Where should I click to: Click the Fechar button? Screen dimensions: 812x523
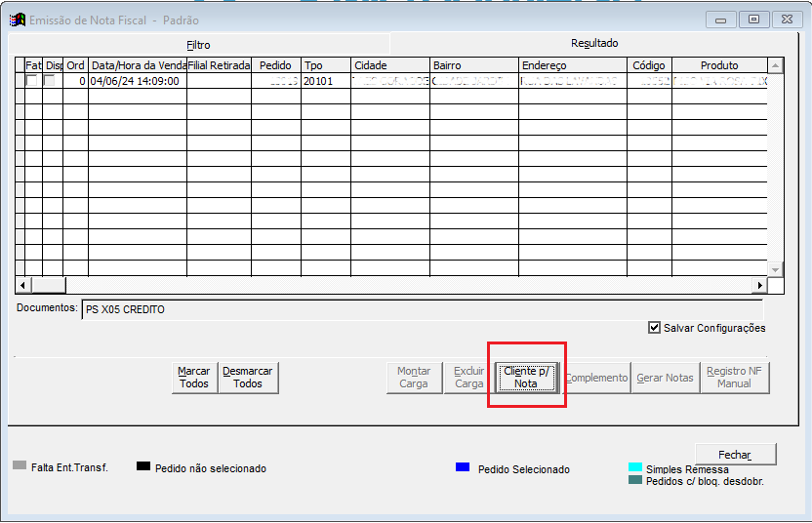(x=735, y=455)
